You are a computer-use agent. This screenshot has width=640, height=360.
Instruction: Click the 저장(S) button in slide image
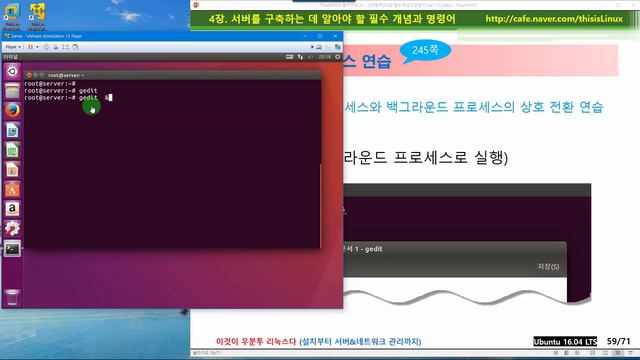[x=548, y=267]
